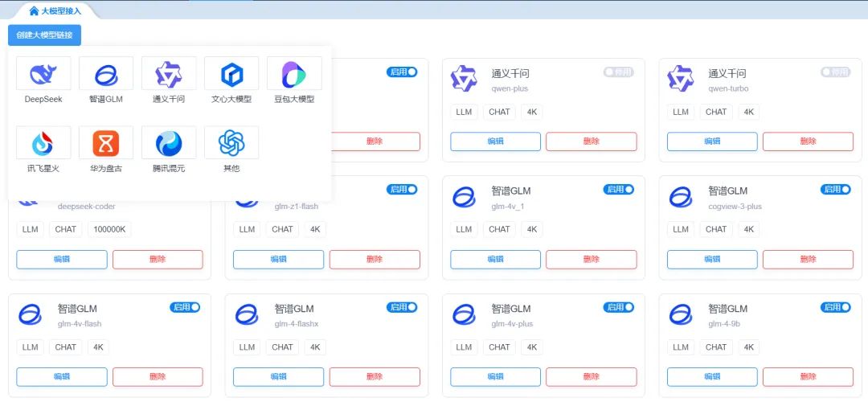The image size is (868, 406).
Task: Edit the glm-4v-flash model card
Action: point(62,376)
